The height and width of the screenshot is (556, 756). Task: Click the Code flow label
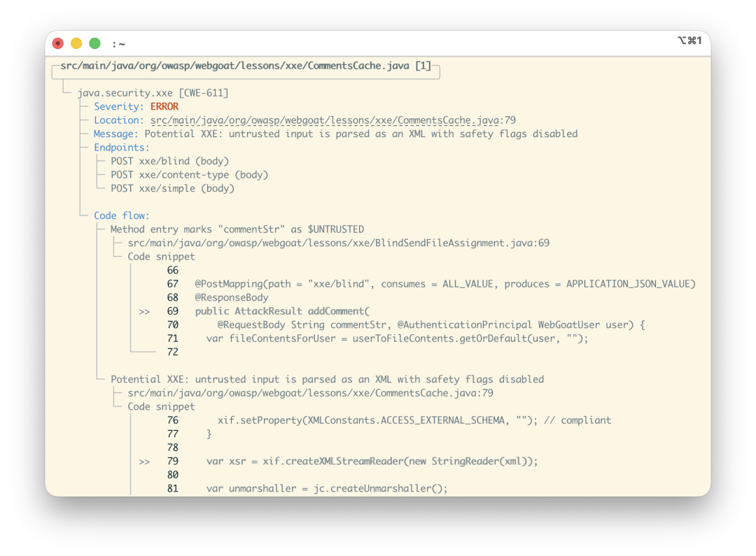[122, 216]
